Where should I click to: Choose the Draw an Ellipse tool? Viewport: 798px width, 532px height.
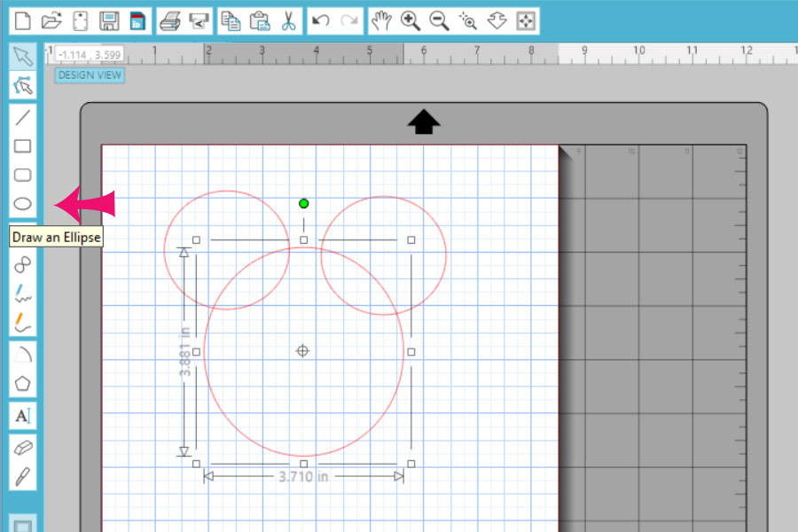(x=22, y=204)
